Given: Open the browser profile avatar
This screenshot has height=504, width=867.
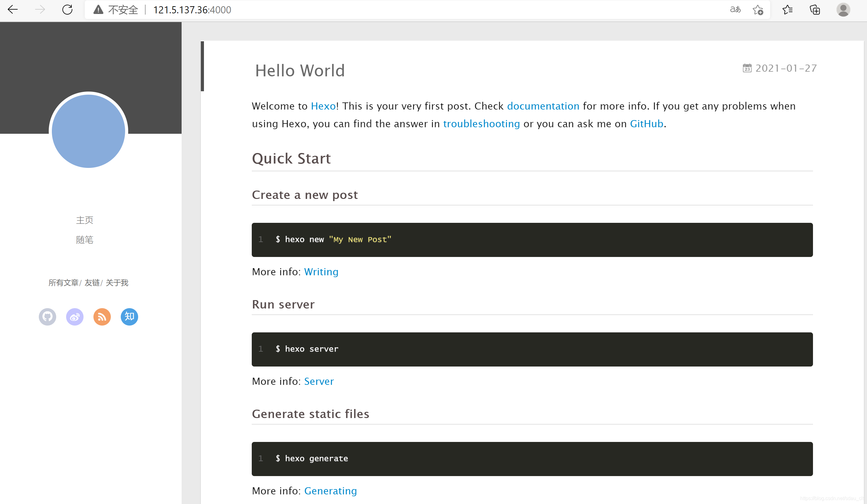Looking at the screenshot, I should pos(843,10).
